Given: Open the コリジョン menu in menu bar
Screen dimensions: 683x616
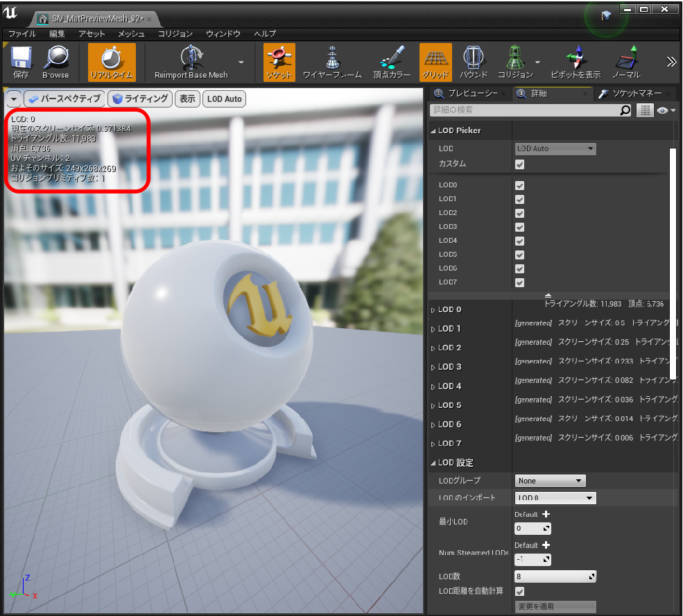Looking at the screenshot, I should pos(175,33).
